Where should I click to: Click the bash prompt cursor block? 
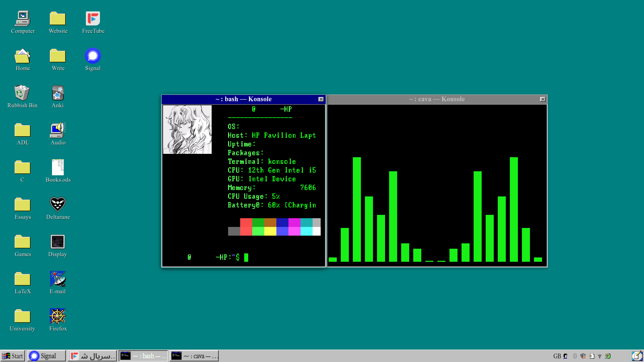246,257
